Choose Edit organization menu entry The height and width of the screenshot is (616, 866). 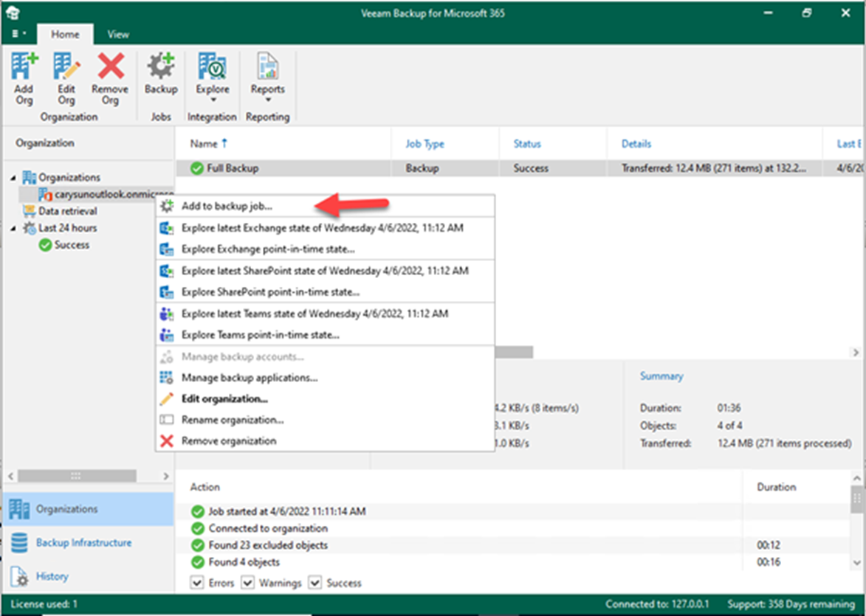325,398
